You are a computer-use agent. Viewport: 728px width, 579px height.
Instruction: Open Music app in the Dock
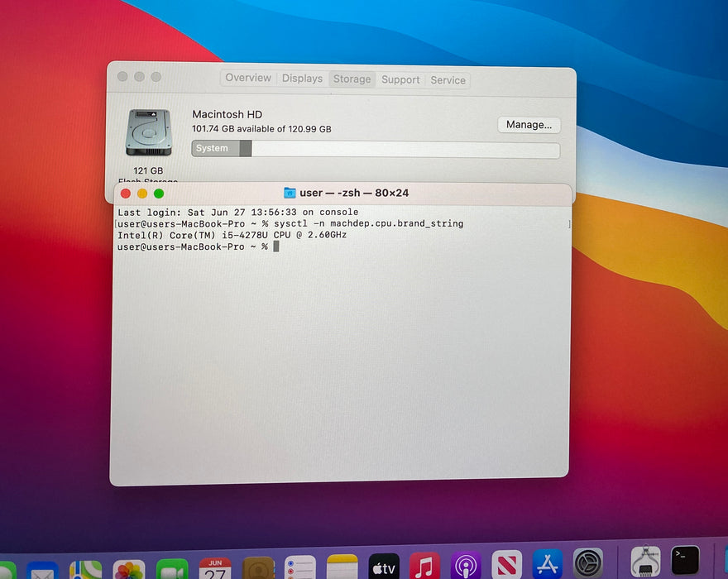424,566
